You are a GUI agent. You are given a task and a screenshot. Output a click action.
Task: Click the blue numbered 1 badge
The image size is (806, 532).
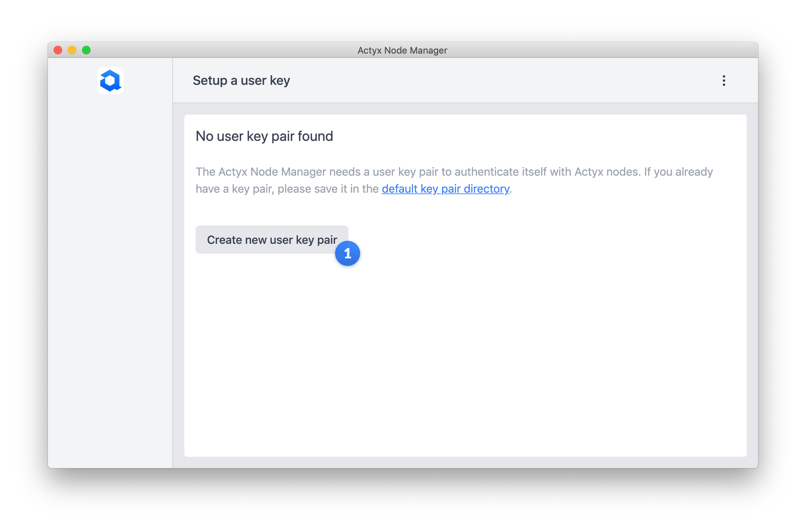click(x=347, y=253)
